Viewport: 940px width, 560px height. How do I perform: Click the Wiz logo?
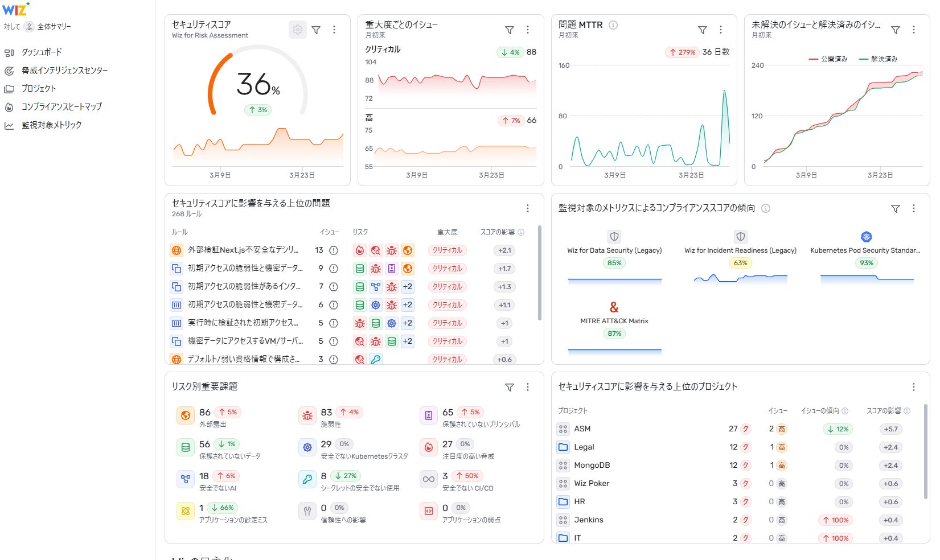click(x=15, y=9)
